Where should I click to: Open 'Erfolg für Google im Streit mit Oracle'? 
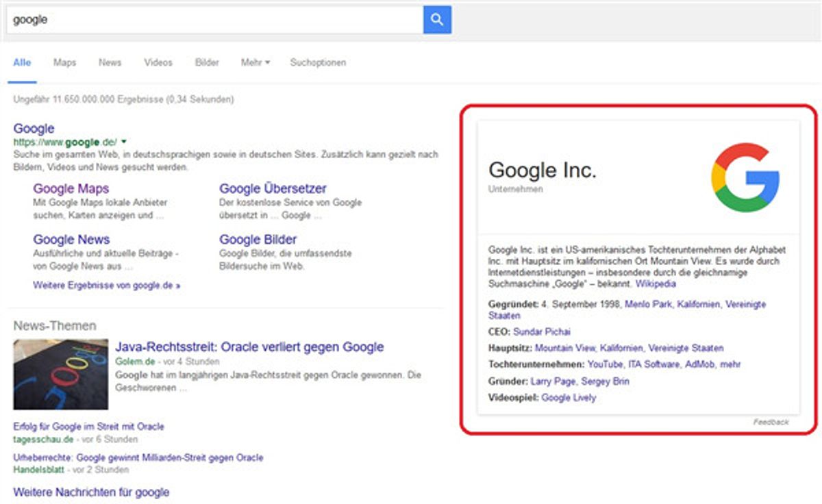pos(89,427)
